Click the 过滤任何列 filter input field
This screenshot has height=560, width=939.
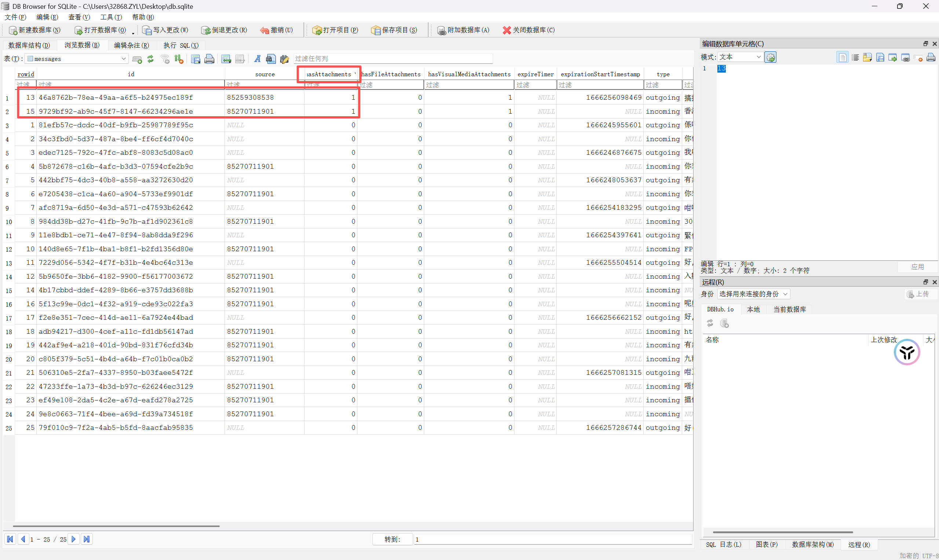[x=393, y=58]
